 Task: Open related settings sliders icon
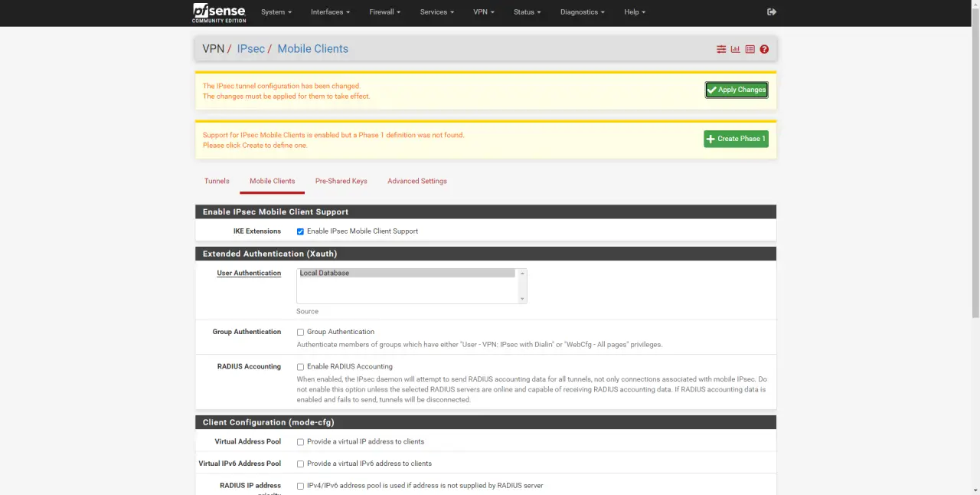tap(720, 49)
